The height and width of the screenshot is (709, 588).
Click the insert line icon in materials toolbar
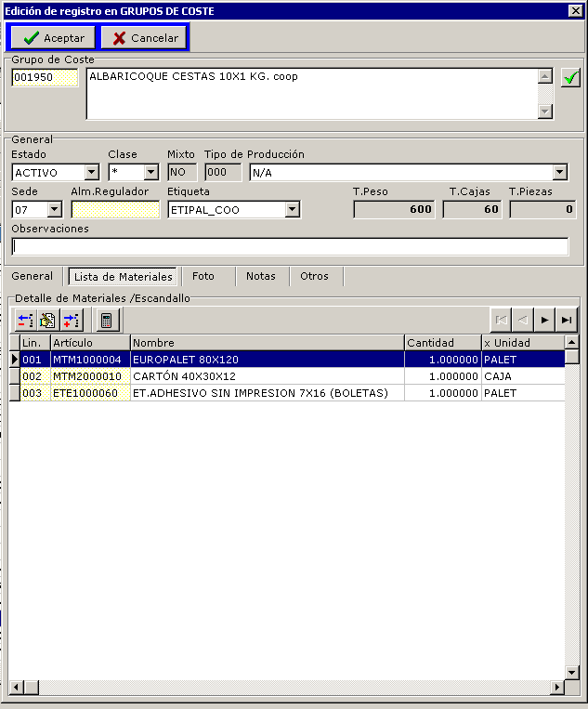26,321
